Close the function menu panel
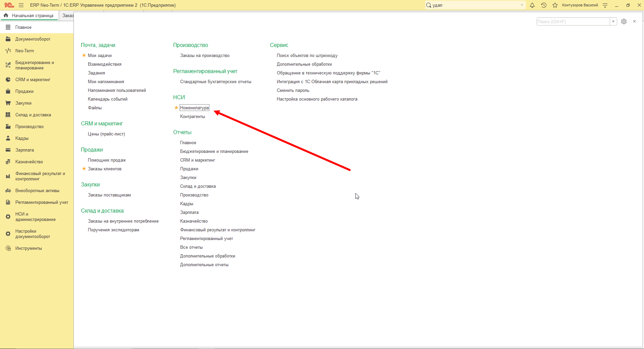The width and height of the screenshot is (644, 349). coord(634,21)
